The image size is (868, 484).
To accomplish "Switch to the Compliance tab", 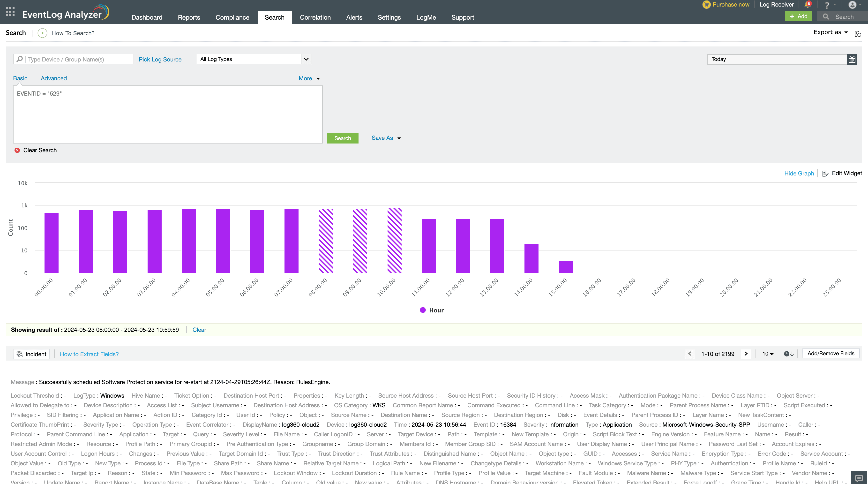I will (232, 17).
